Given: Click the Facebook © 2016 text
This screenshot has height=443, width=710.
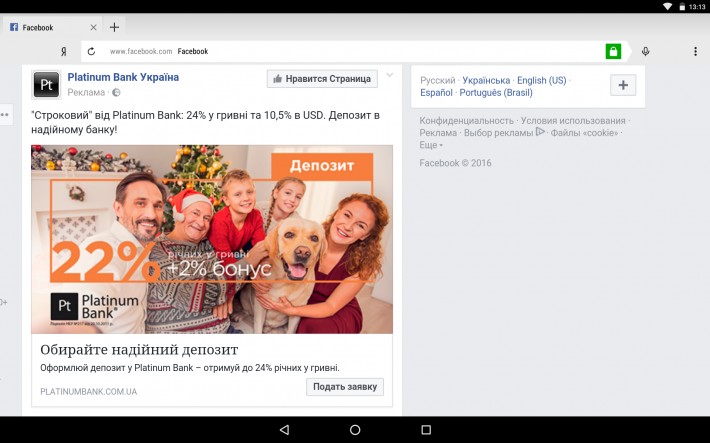Looking at the screenshot, I should pos(455,163).
